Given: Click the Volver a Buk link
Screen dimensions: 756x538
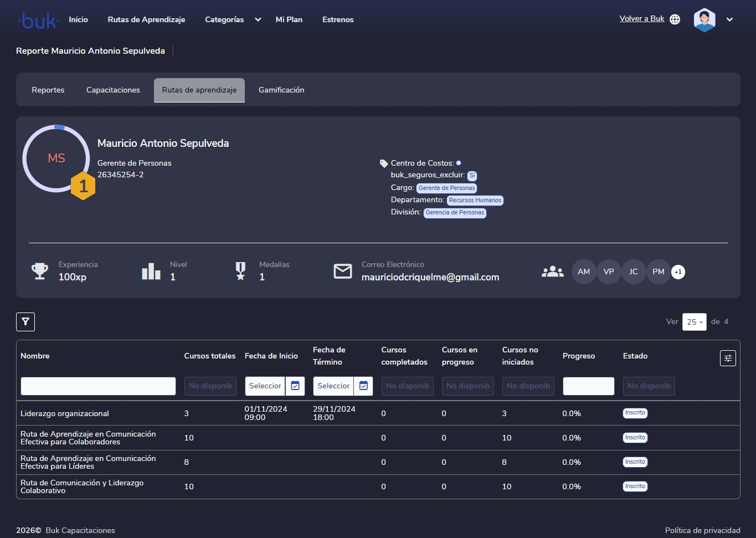Looking at the screenshot, I should [x=641, y=19].
